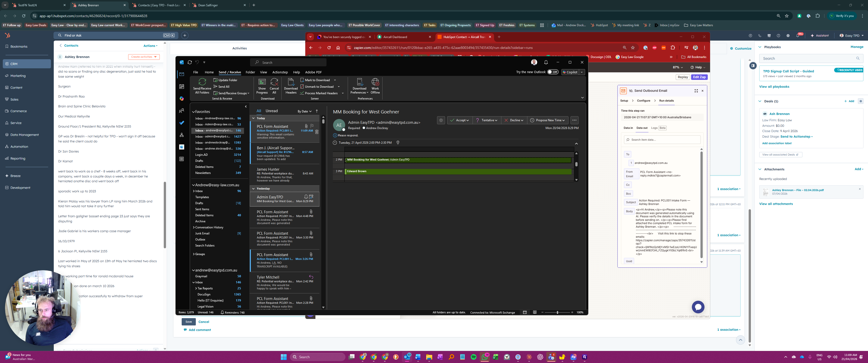The height and width of the screenshot is (363, 868).
Task: Open the By Date sort dropdown
Action: click(304, 111)
